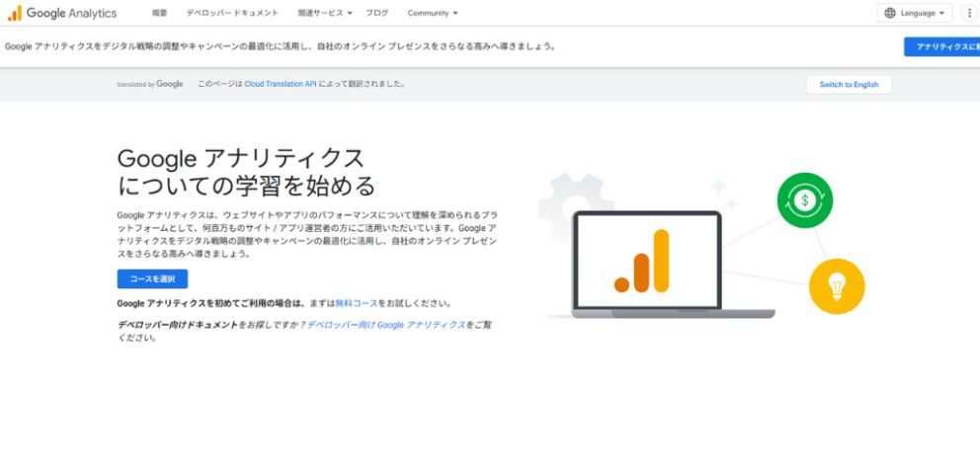Click the コースを選択 button

click(x=152, y=278)
